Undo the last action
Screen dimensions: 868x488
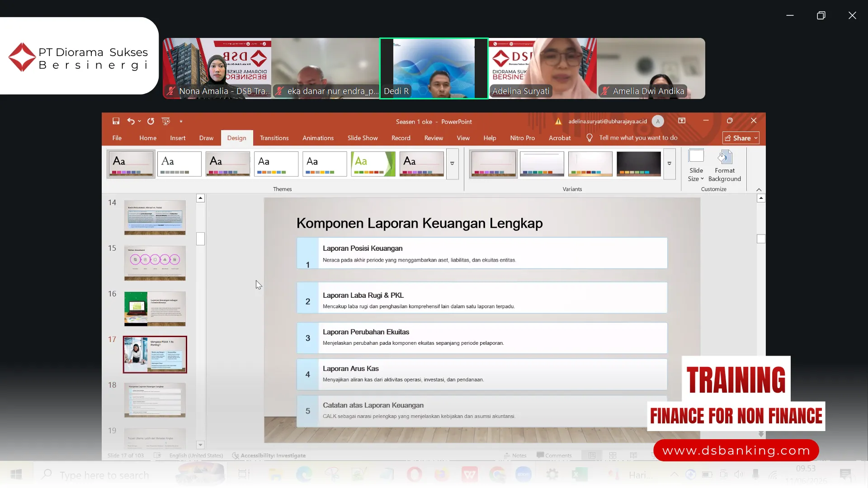coord(131,121)
